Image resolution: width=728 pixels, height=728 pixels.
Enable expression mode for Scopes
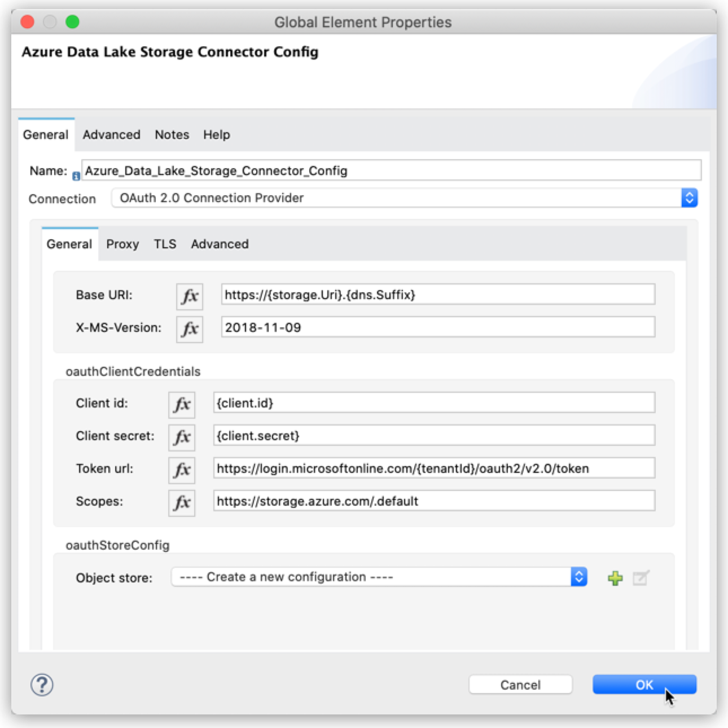[x=181, y=501]
